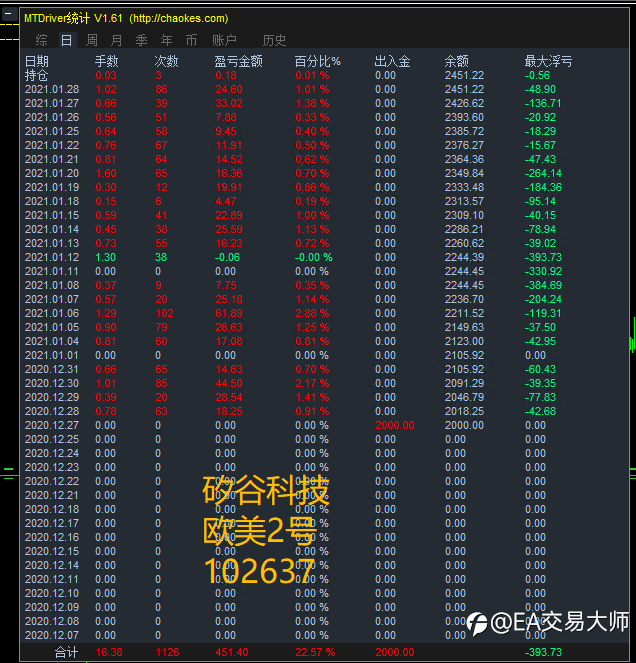
Task: Click max floating loss -393.73 on 2021.01.12
Action: coord(543,257)
